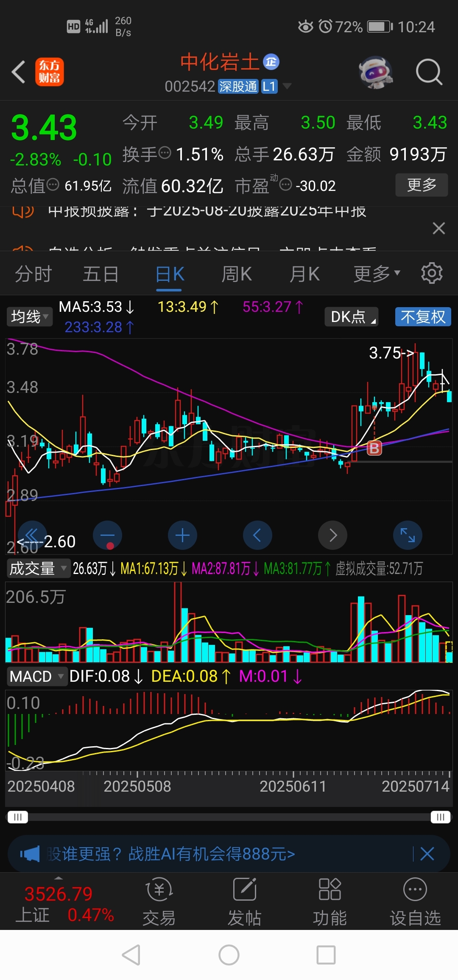Tap the MA5:3.53 value label
Viewport: 458px width, 980px height.
coord(97,307)
